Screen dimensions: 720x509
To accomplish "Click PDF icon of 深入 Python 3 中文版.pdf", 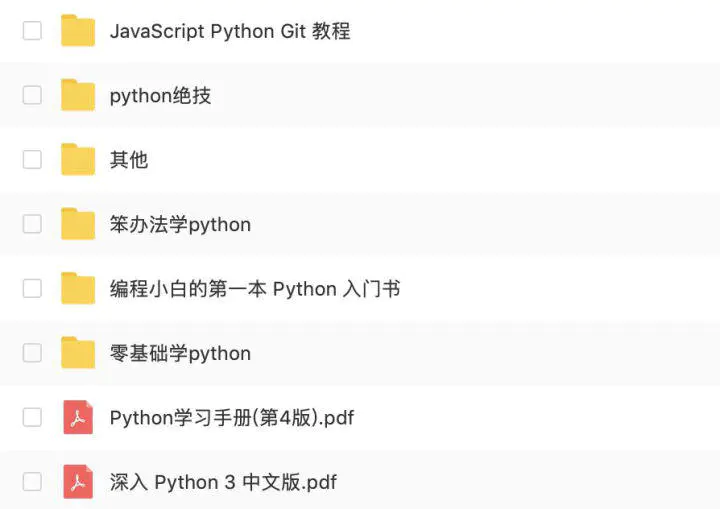I will click(78, 481).
